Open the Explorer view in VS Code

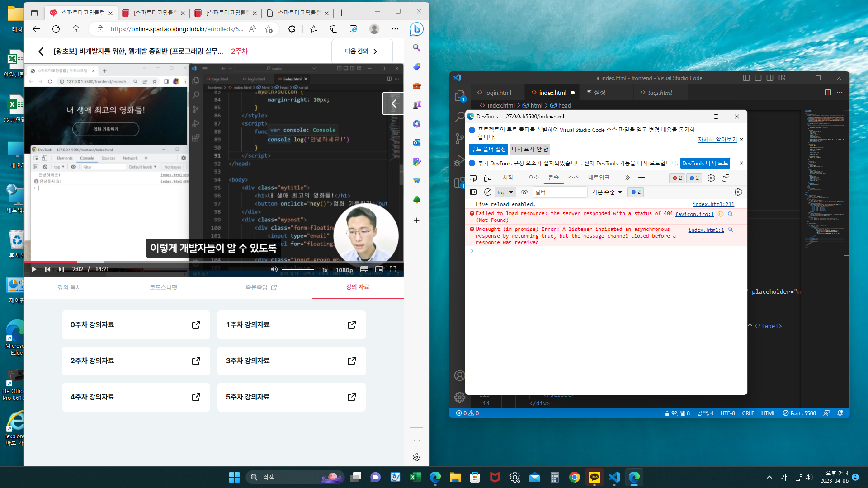pos(459,95)
